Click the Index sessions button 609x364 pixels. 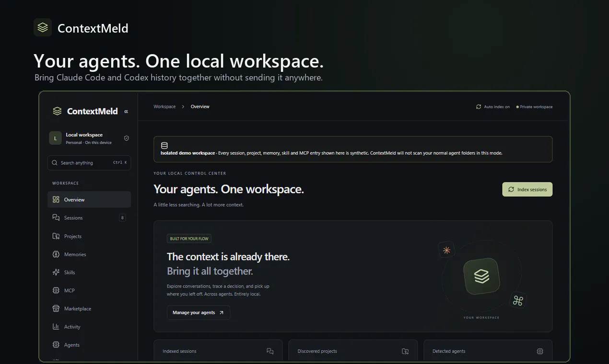[527, 190]
